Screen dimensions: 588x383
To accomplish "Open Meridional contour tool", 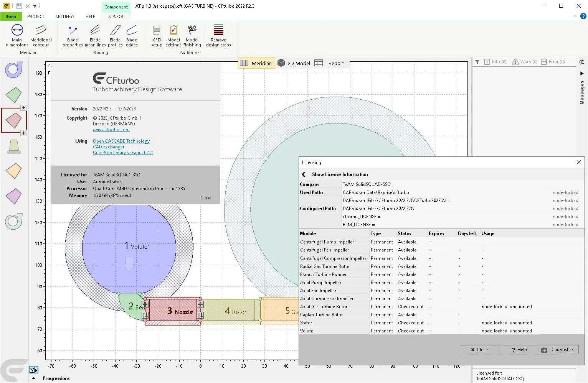I will click(41, 36).
